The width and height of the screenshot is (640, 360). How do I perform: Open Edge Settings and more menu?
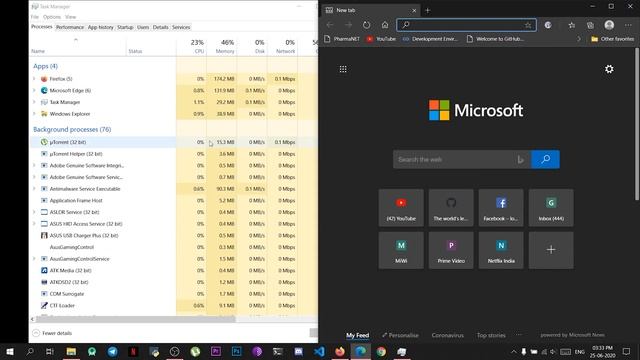click(628, 25)
